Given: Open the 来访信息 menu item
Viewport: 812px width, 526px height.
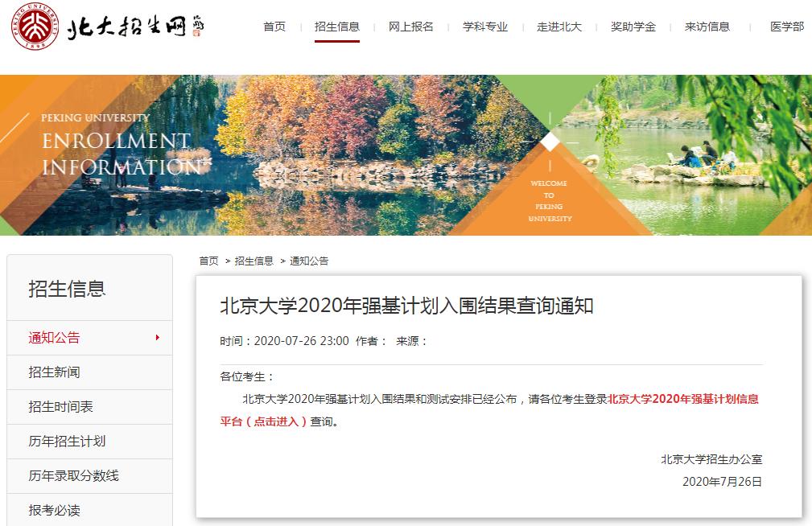Looking at the screenshot, I should pyautogui.click(x=707, y=27).
